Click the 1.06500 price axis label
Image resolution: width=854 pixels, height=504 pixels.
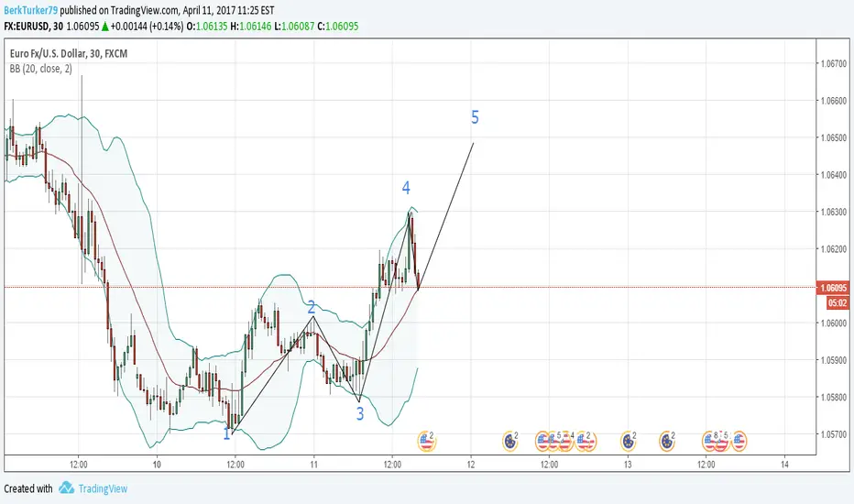(834, 137)
